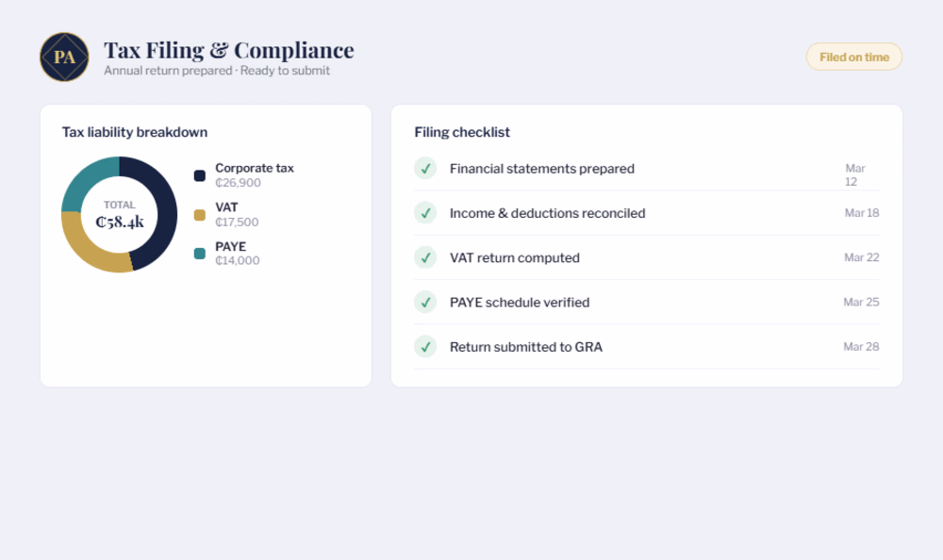Click checkmark beside Financial statements prepared
Screen dimensions: 943x560
click(x=425, y=169)
